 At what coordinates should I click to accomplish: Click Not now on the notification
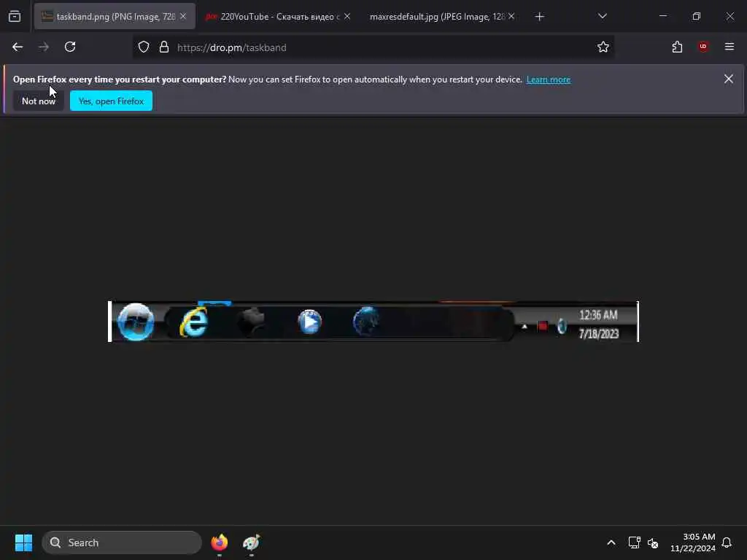click(39, 101)
